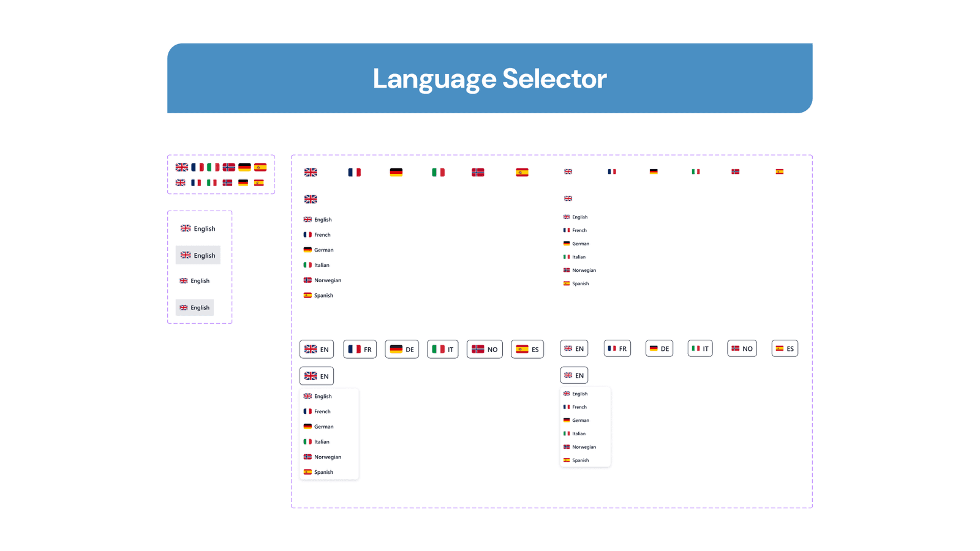Image resolution: width=980 pixels, height=551 pixels.
Task: Select the small Norwegian flag in the small flag row
Action: click(736, 172)
